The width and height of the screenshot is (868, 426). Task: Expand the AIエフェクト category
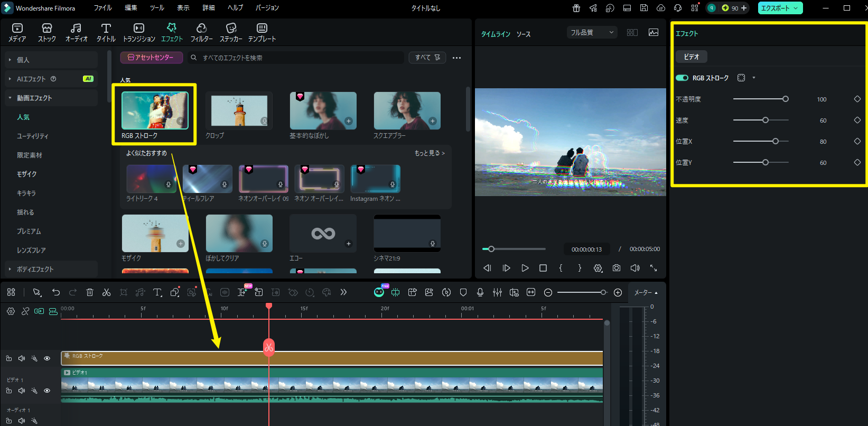[x=51, y=79]
